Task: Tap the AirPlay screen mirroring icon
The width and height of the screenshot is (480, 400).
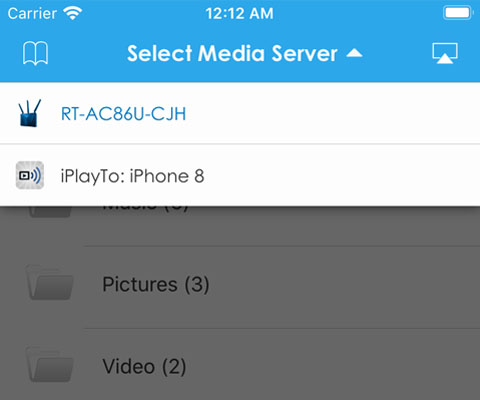Action: tap(445, 53)
